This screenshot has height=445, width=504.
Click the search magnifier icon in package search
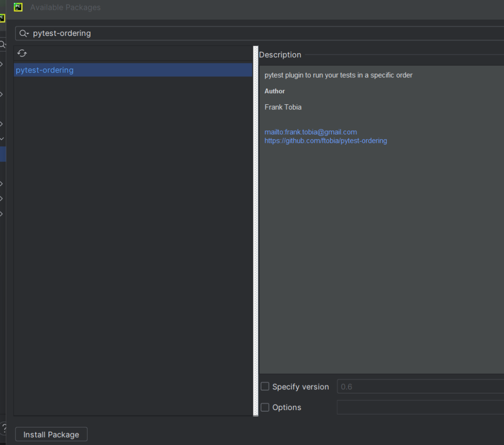(x=24, y=33)
